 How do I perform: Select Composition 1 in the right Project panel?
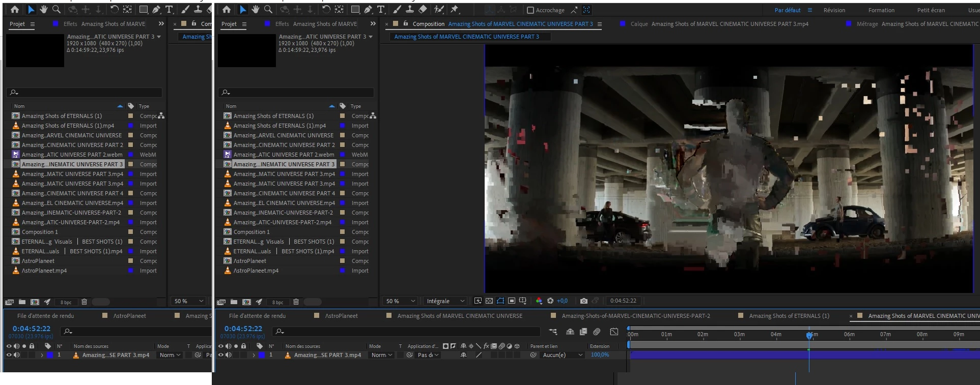pyautogui.click(x=251, y=232)
